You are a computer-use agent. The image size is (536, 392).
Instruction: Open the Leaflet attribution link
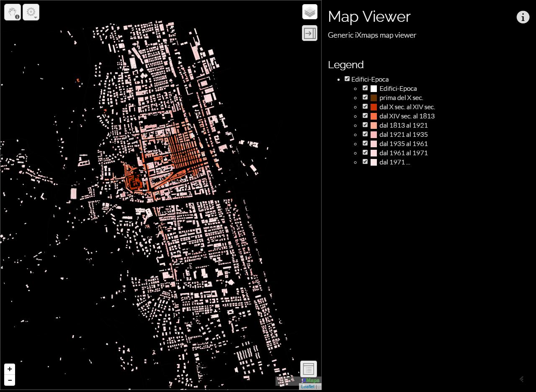[307, 387]
